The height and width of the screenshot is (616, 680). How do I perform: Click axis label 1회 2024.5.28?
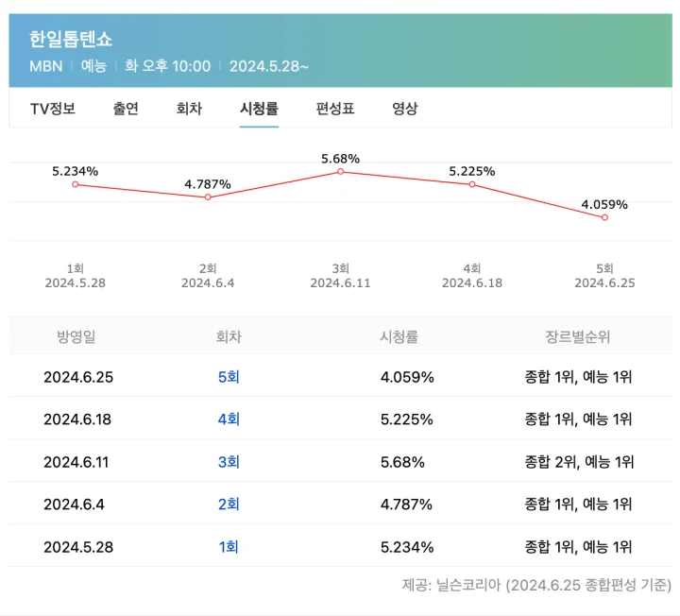click(76, 276)
